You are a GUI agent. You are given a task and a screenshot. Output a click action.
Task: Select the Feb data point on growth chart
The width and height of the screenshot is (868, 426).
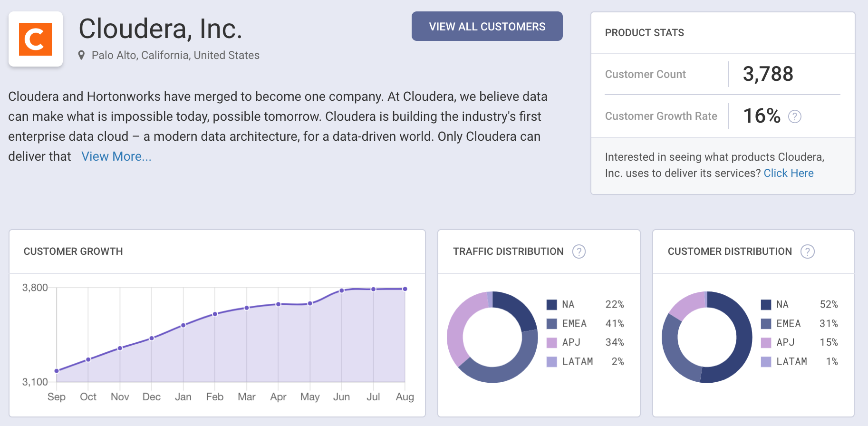click(x=215, y=314)
